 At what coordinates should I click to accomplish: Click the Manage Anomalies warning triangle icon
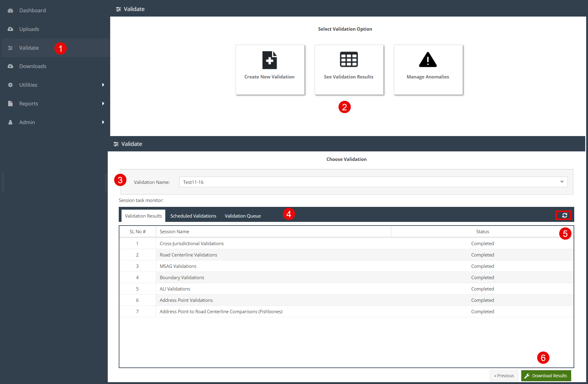[x=428, y=60]
